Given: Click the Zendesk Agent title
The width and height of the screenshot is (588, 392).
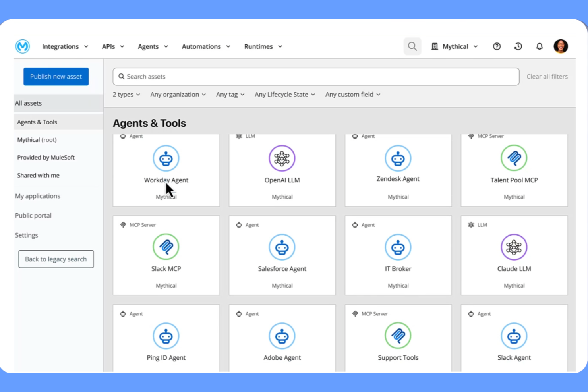Looking at the screenshot, I should [x=398, y=179].
